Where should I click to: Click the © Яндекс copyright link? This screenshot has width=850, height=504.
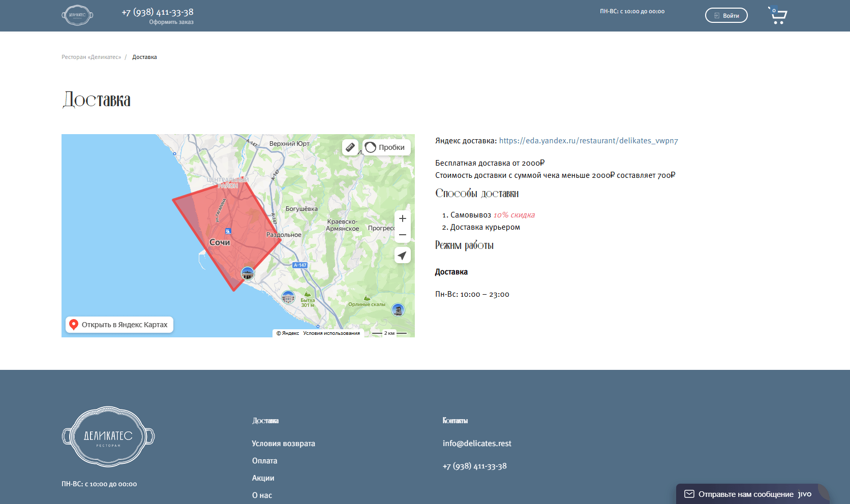tap(288, 333)
